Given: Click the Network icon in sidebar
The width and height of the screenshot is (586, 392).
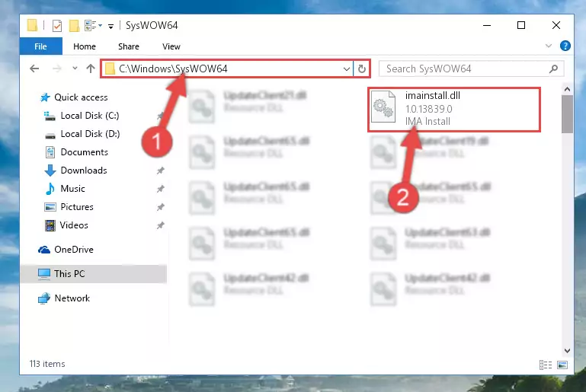Looking at the screenshot, I should pyautogui.click(x=43, y=298).
